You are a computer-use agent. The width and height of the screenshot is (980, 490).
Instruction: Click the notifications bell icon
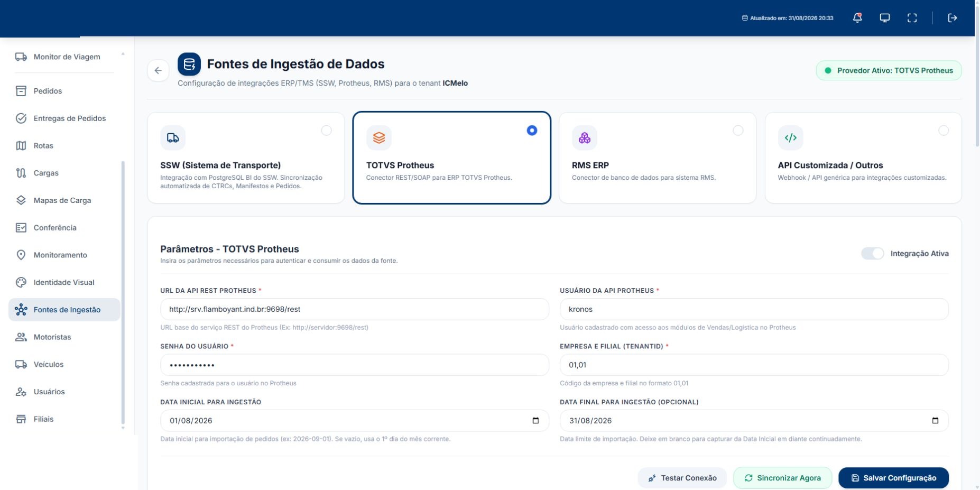[857, 18]
